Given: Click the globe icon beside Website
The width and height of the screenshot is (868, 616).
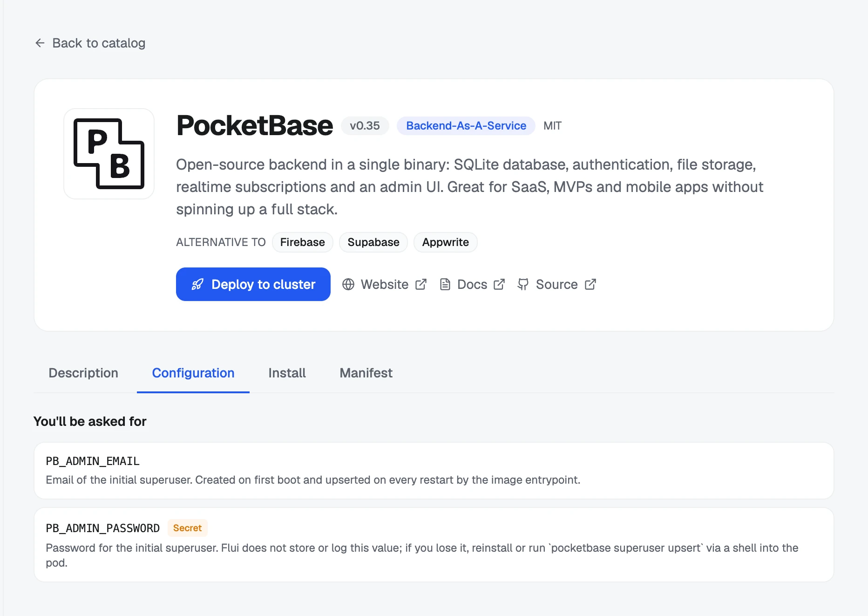Looking at the screenshot, I should click(x=348, y=284).
